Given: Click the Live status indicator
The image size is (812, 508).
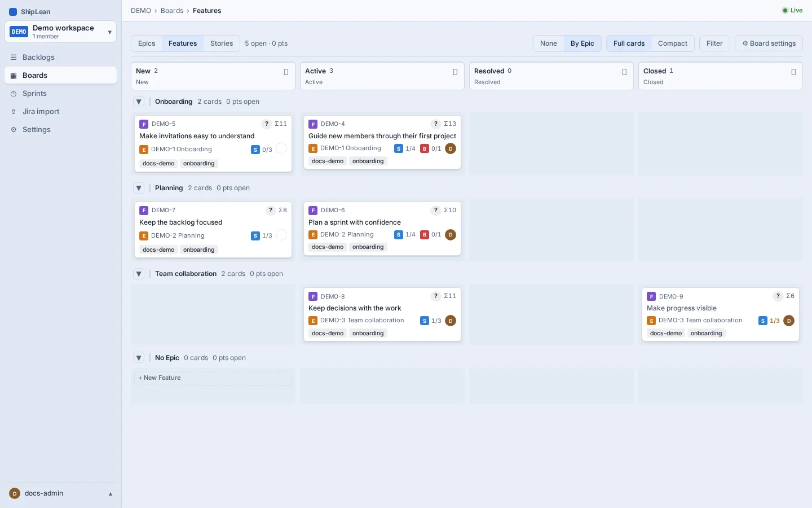Looking at the screenshot, I should (792, 10).
